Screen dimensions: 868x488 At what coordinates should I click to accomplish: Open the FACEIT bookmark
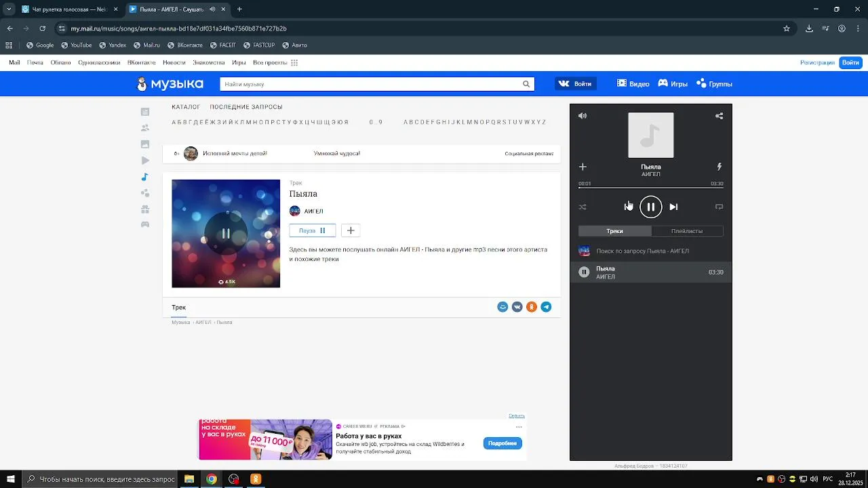click(223, 45)
